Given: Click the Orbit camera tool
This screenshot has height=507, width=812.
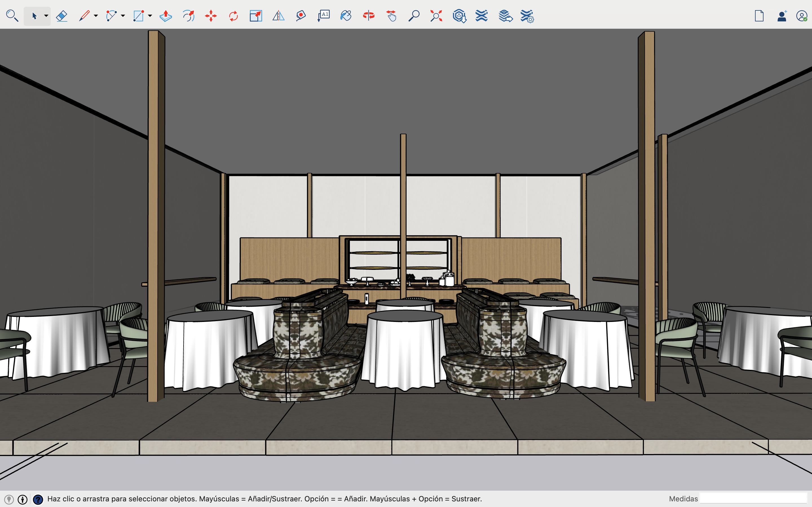Looking at the screenshot, I should (369, 16).
